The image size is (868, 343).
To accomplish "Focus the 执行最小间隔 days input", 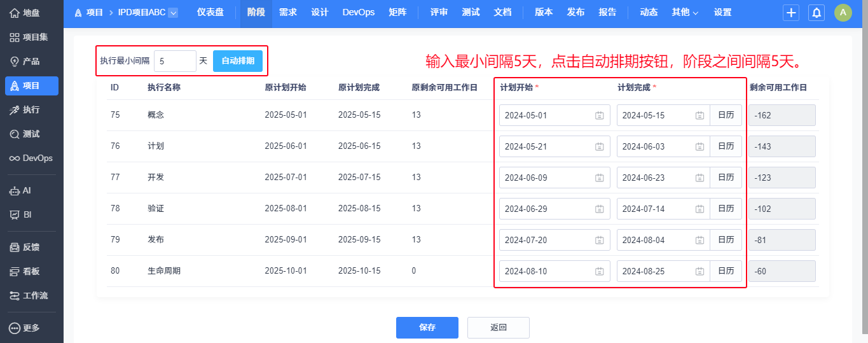I will [175, 61].
